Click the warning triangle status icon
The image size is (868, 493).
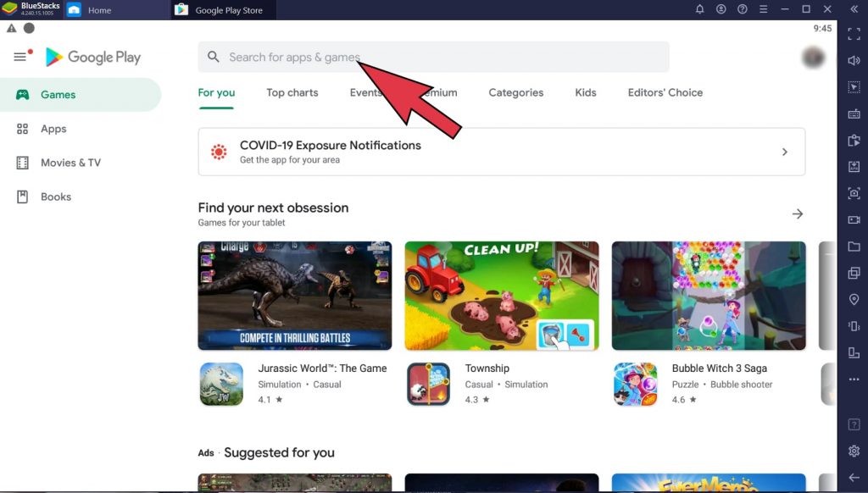point(12,28)
